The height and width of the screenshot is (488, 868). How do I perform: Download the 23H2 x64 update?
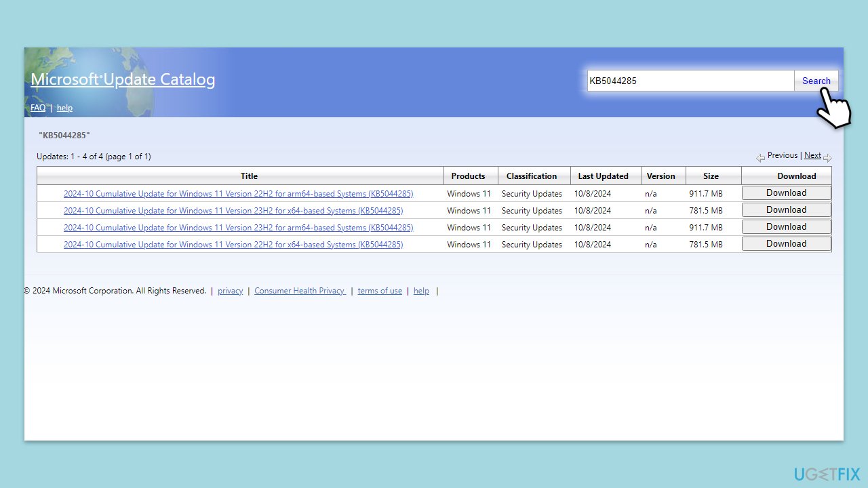click(787, 210)
